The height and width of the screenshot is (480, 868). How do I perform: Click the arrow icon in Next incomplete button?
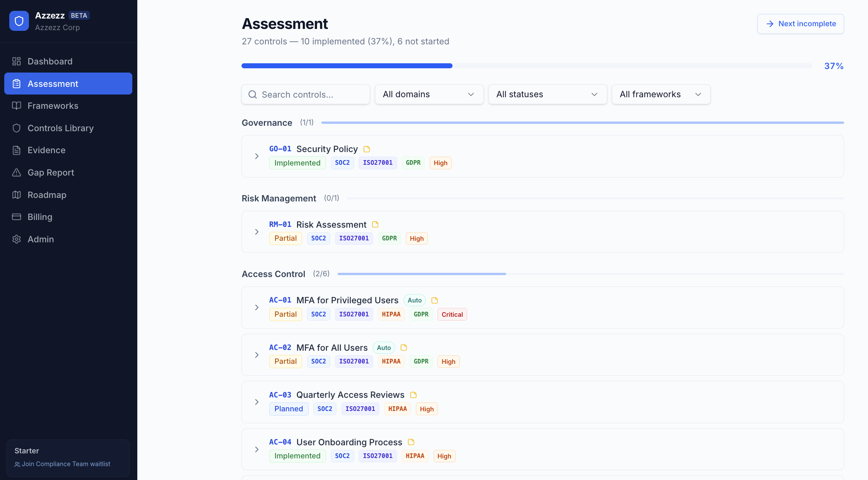[x=770, y=24]
